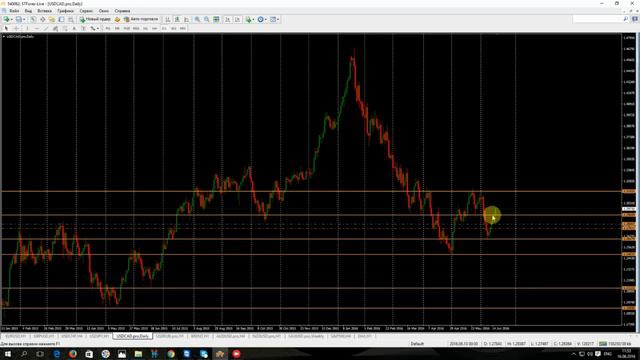Open Firefox from the taskbar

click(73, 354)
